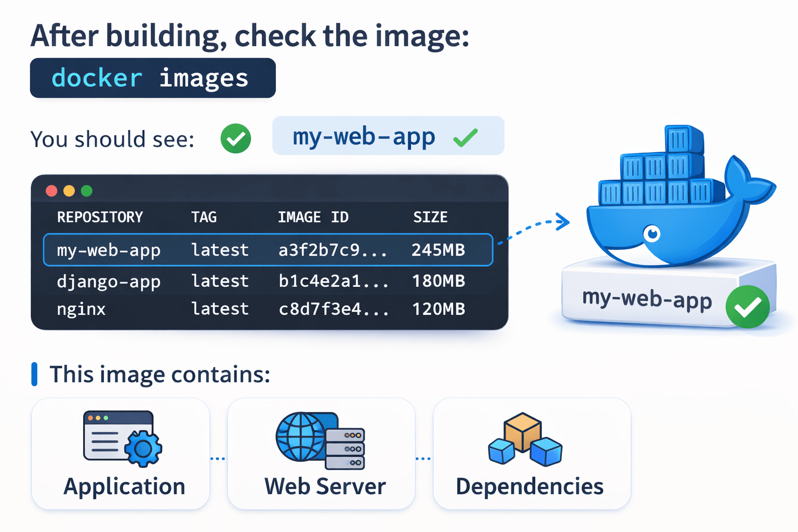Click 'nginx' repository row name

(x=81, y=310)
